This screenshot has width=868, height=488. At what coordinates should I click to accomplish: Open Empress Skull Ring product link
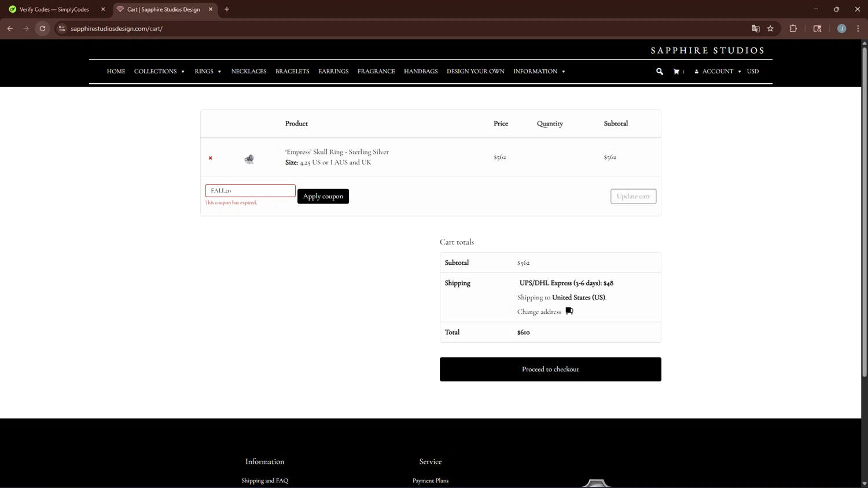(337, 152)
